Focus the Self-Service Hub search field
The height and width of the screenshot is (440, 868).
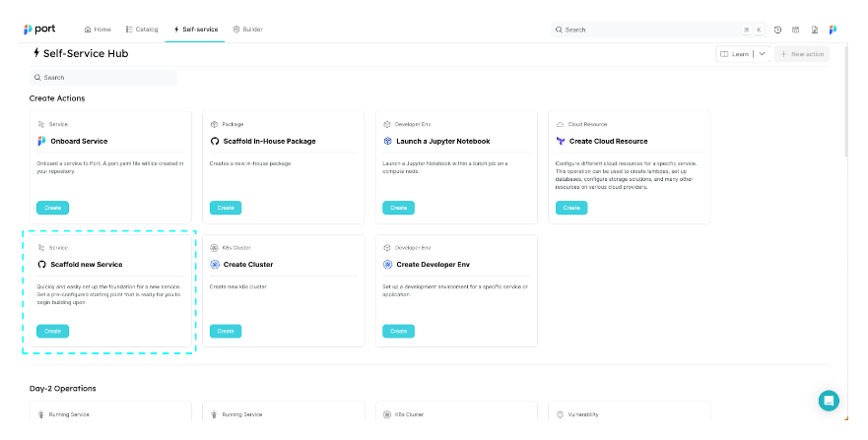click(103, 77)
